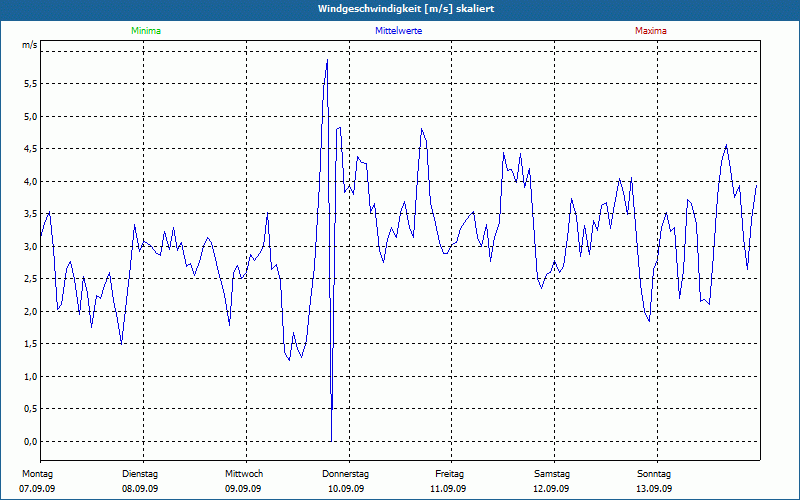Click the green Minima legend label
Screen dimensions: 800x500
[x=146, y=31]
